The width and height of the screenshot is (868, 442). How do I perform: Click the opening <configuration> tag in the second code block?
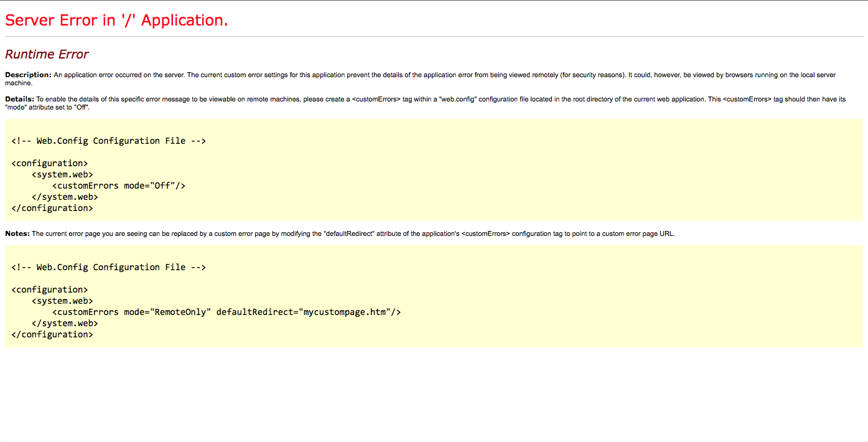pyautogui.click(x=50, y=289)
